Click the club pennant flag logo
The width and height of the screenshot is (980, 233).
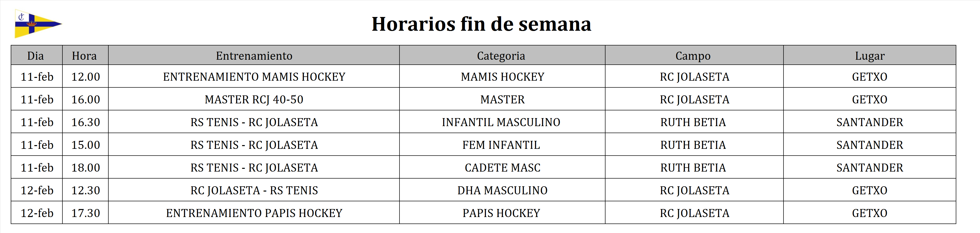[x=37, y=24]
